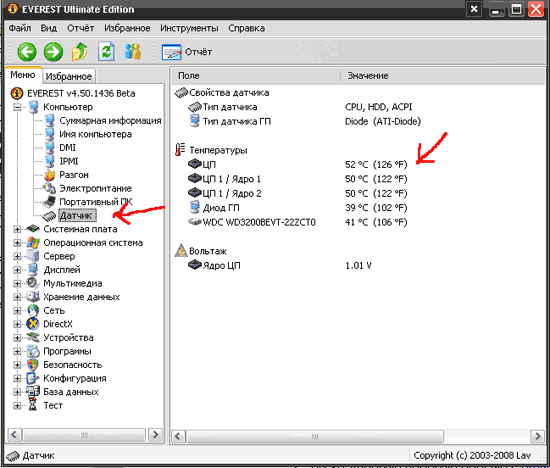Open the Вид menu
The width and height of the screenshot is (550, 468).
pyautogui.click(x=49, y=28)
